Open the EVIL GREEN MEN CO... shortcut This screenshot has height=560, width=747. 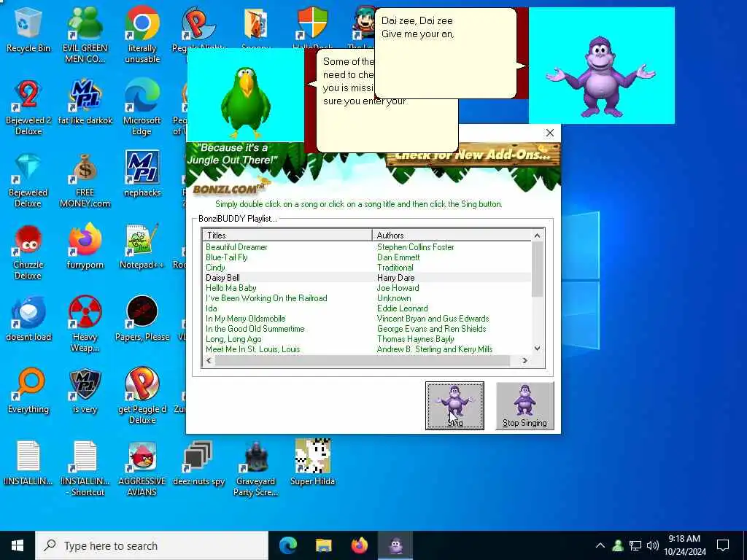[x=85, y=35]
